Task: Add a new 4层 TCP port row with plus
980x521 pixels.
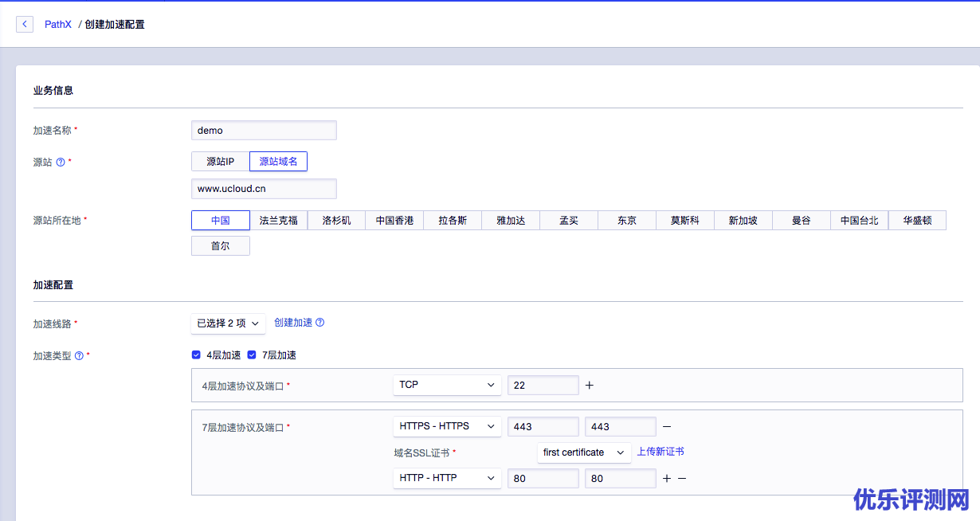Action: click(x=590, y=386)
